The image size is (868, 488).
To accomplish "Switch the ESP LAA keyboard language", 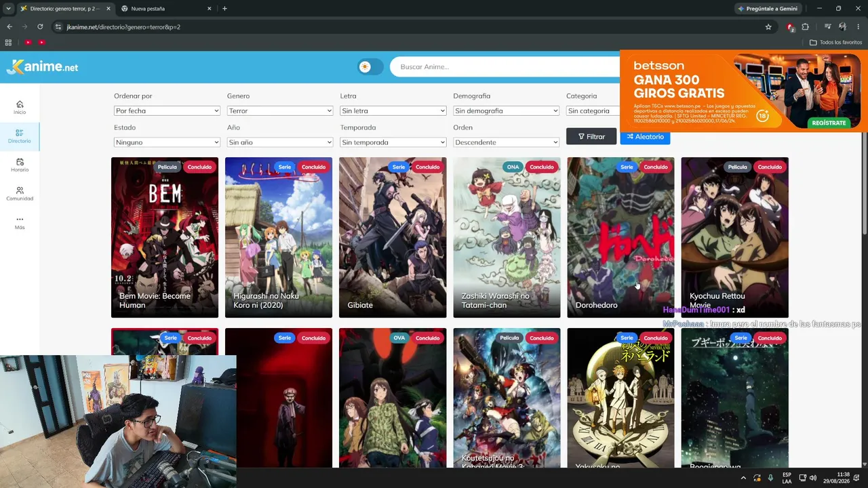I will coord(787,478).
